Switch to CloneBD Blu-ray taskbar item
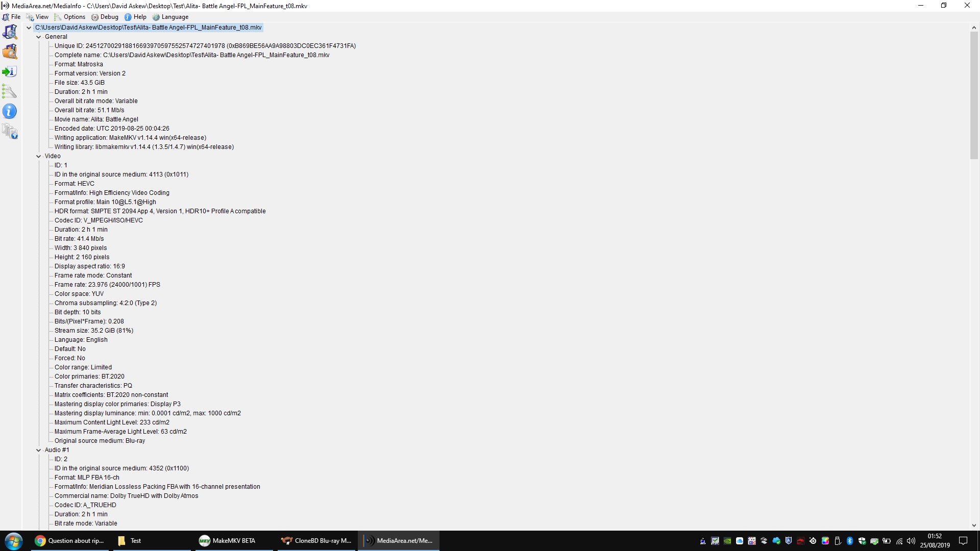Viewport: 980px width, 551px height. point(316,541)
